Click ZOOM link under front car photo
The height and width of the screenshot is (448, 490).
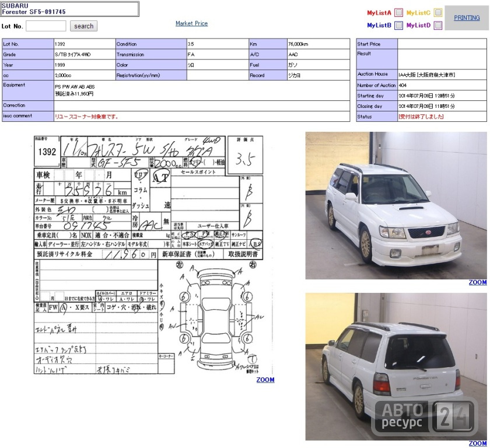click(478, 282)
